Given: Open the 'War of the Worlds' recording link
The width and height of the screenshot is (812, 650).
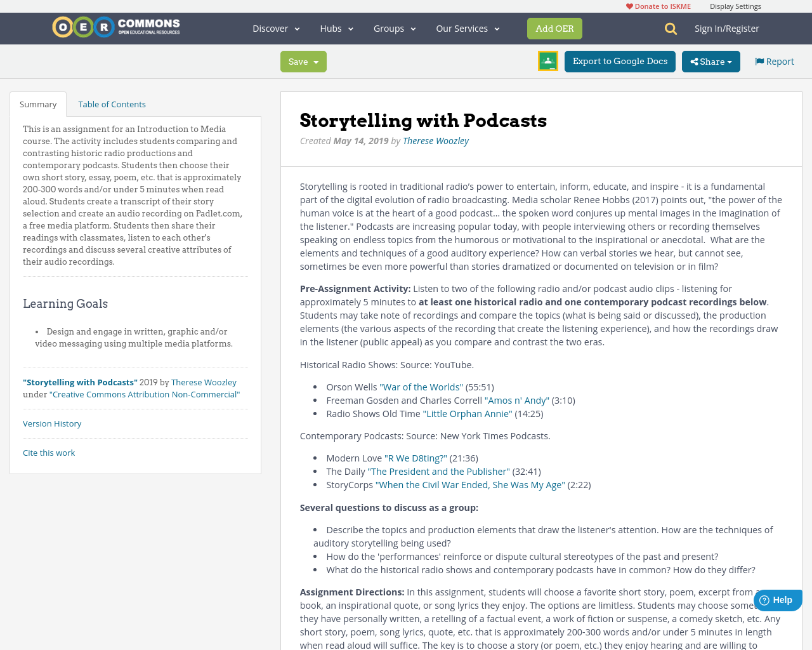Looking at the screenshot, I should (421, 386).
